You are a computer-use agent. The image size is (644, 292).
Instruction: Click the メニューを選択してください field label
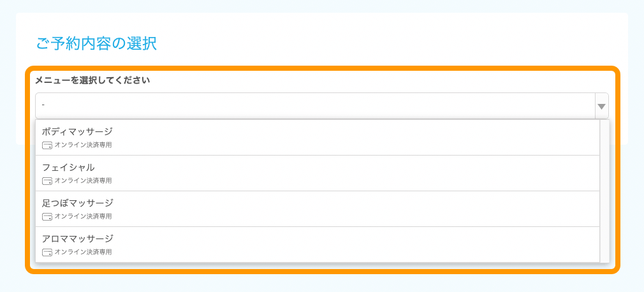[x=92, y=80]
